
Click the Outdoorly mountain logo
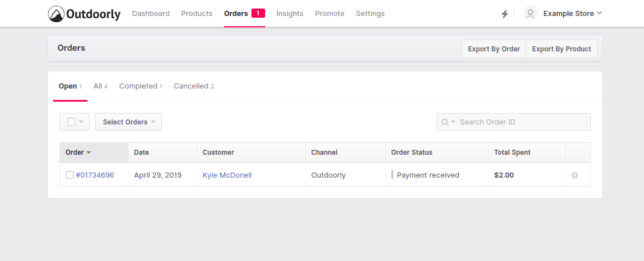pos(57,14)
